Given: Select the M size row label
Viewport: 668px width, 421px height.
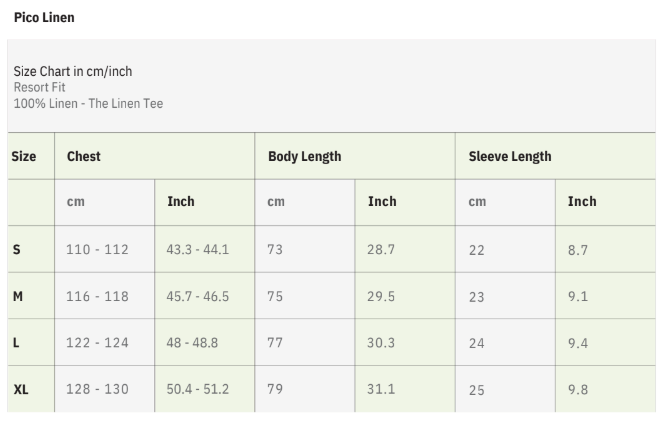Looking at the screenshot, I should tap(17, 296).
